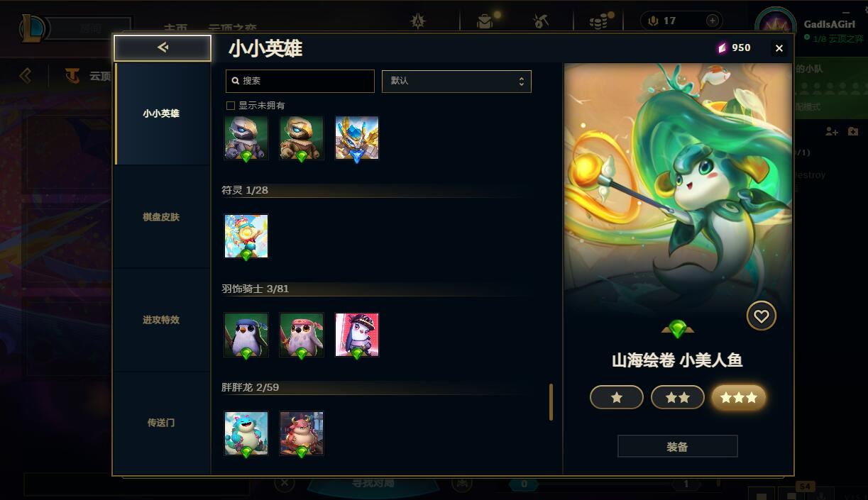Image resolution: width=868 pixels, height=500 pixels.
Task: Select the blue penguin Little Legend
Action: click(x=246, y=335)
